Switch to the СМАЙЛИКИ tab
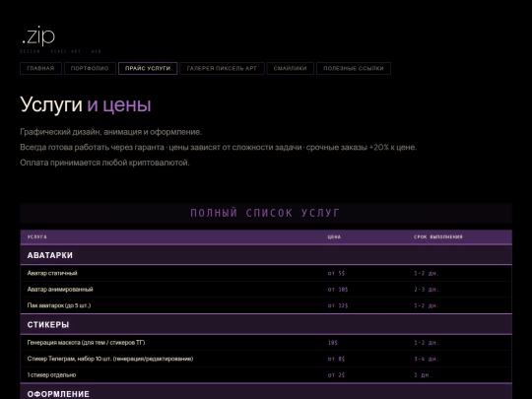Viewport: 532px width, 399px height. pyautogui.click(x=290, y=68)
